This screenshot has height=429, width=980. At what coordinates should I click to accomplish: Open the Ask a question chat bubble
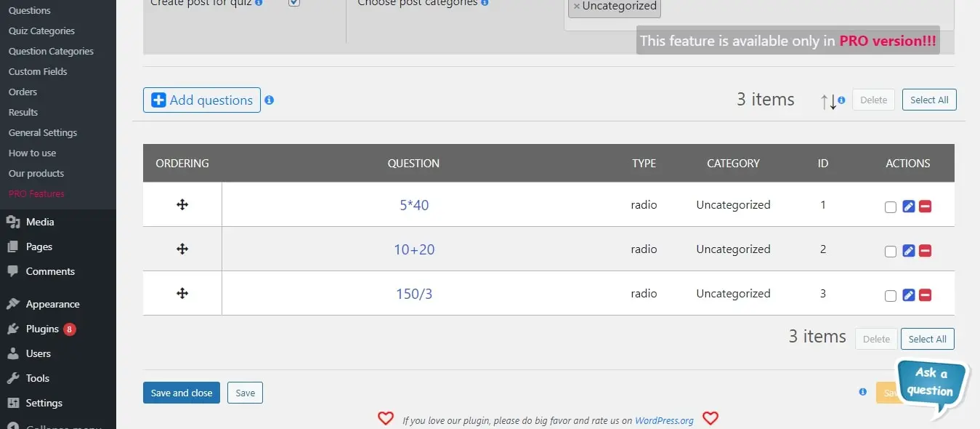(931, 386)
